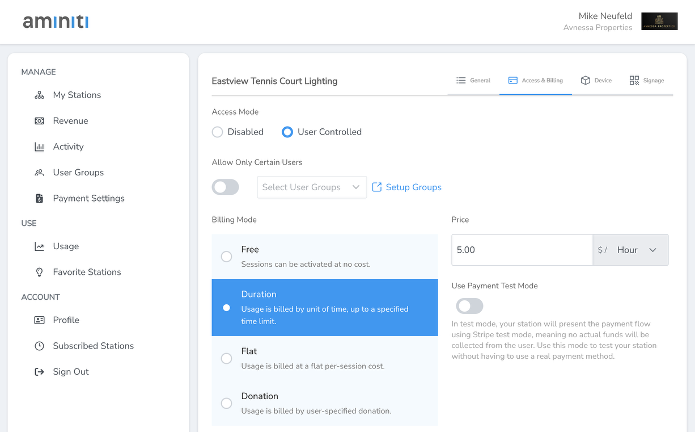Open Payment Settings document icon
The height and width of the screenshot is (432, 696).
tap(40, 198)
